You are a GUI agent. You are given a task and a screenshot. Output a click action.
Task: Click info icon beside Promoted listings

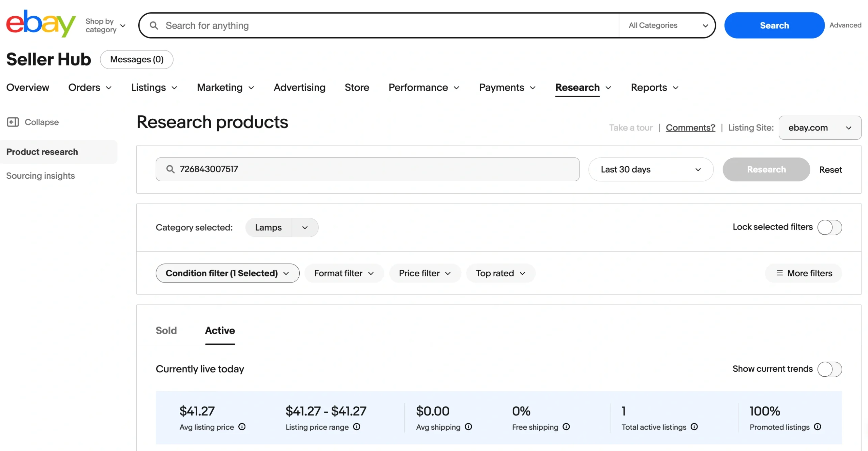pos(817,427)
